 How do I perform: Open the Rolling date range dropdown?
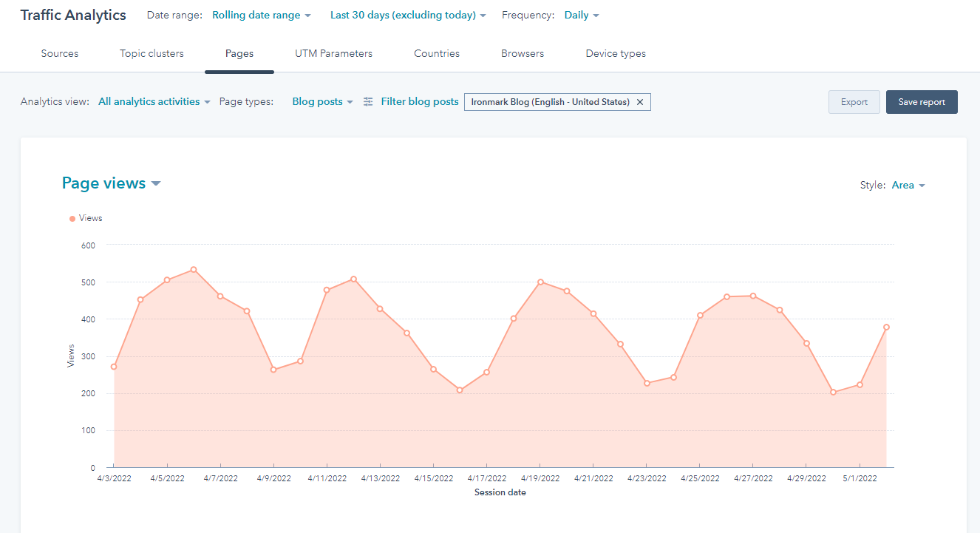(x=262, y=15)
